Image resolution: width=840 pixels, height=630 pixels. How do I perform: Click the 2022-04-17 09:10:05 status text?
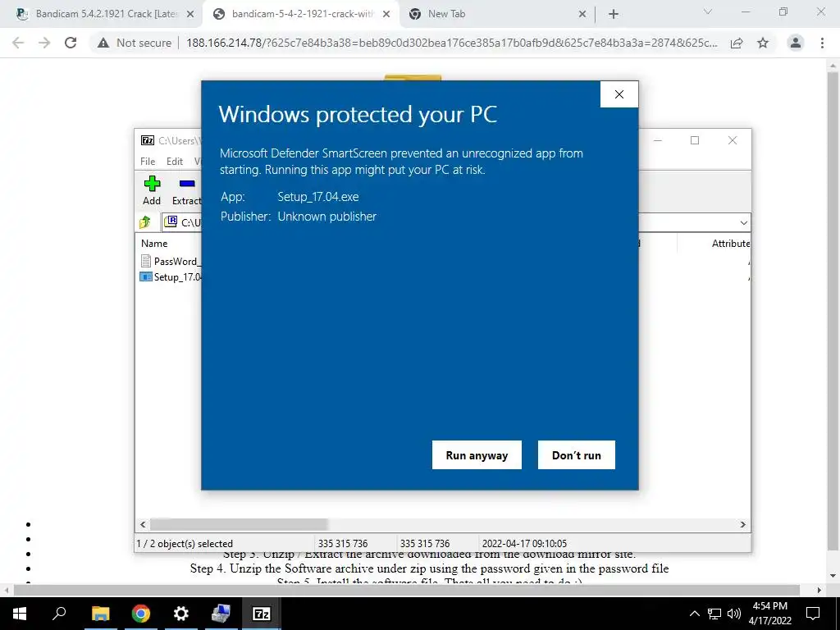point(524,543)
